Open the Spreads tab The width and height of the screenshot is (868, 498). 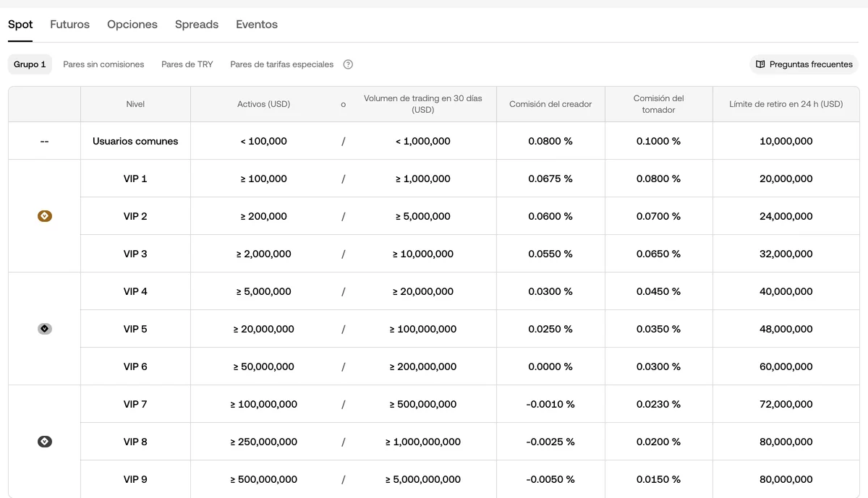tap(197, 25)
